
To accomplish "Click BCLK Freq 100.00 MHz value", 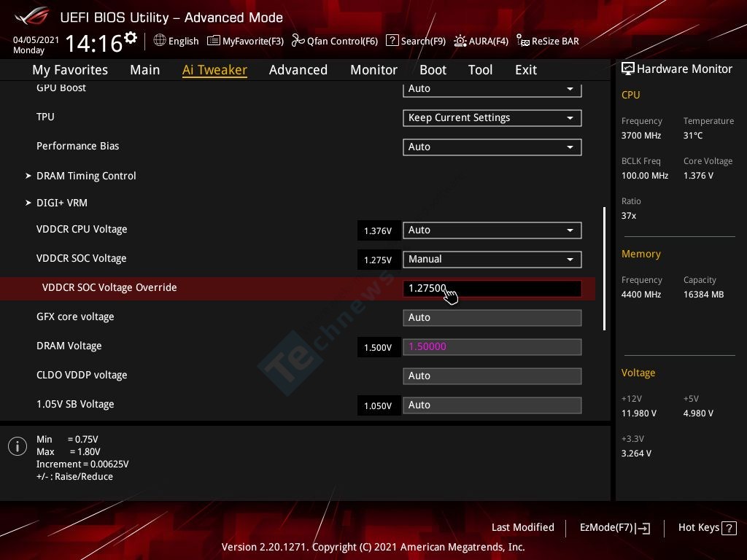I will [645, 176].
